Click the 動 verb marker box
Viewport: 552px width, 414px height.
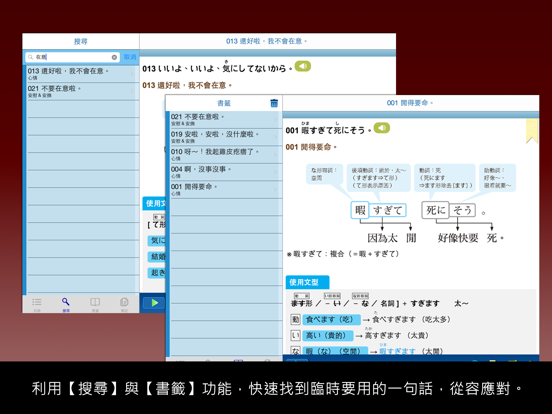click(295, 320)
